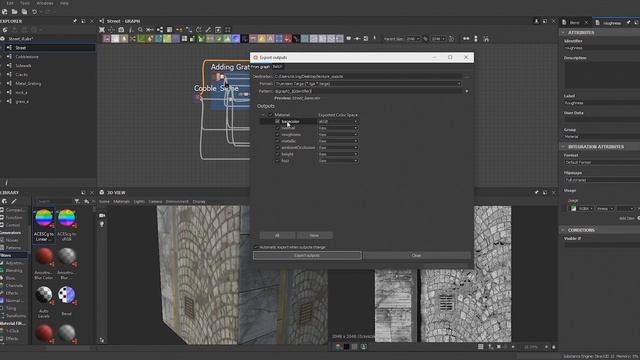Click the fullscreen corners icon in graph toolbar
The image size is (640, 360).
pos(228,30)
